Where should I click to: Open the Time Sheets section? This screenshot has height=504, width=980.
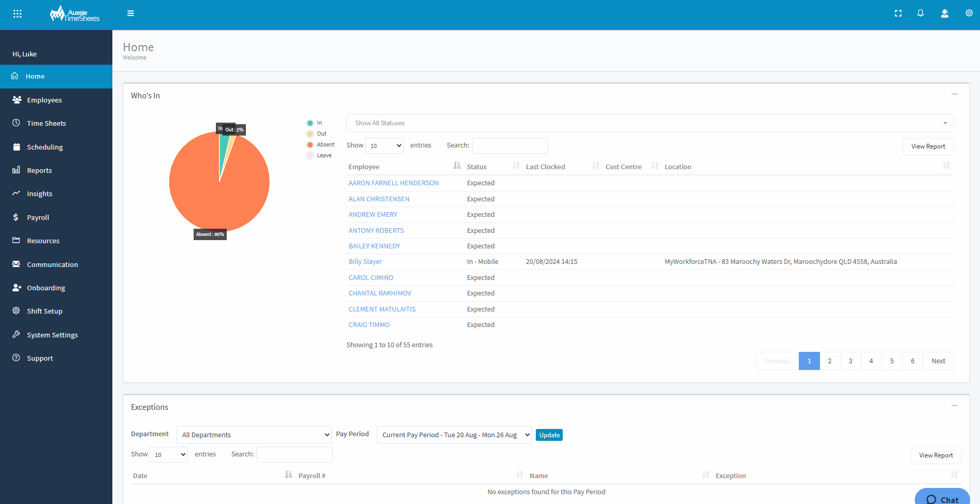tap(47, 123)
